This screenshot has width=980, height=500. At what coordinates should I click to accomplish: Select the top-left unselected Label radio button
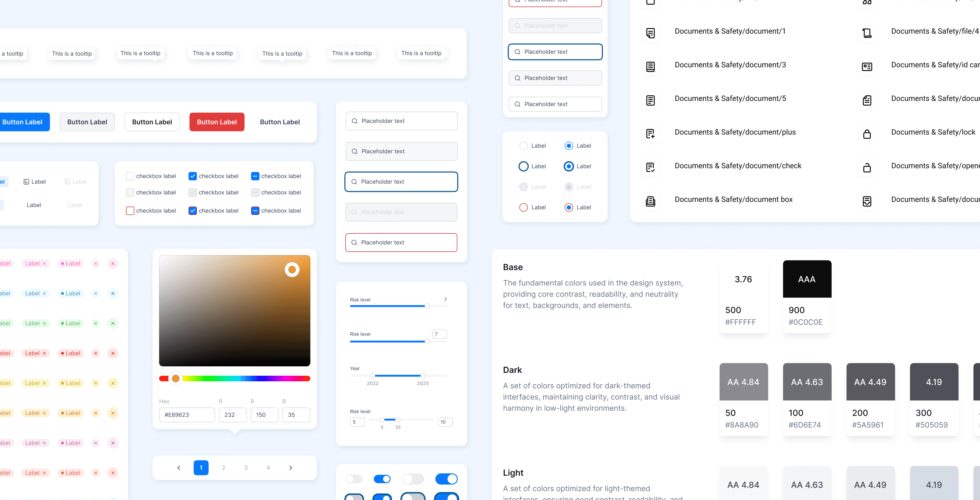[x=524, y=146]
